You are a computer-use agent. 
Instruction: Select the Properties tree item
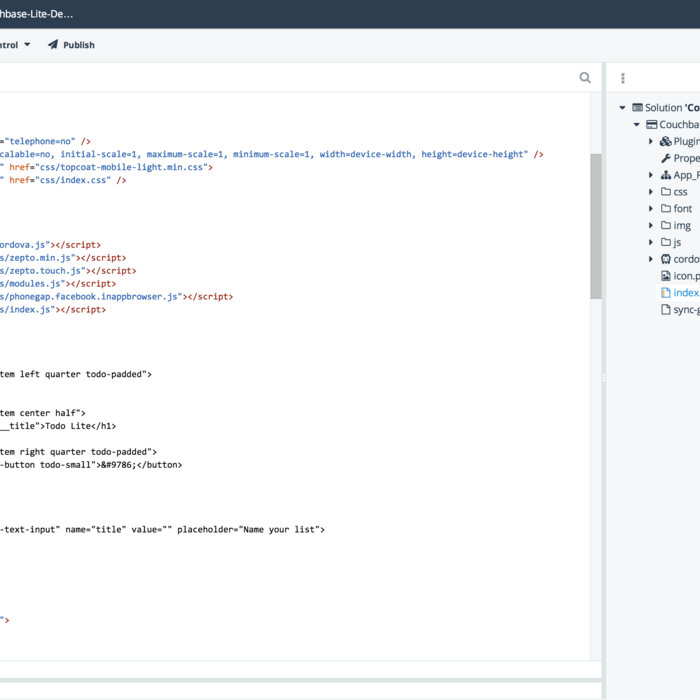(687, 158)
